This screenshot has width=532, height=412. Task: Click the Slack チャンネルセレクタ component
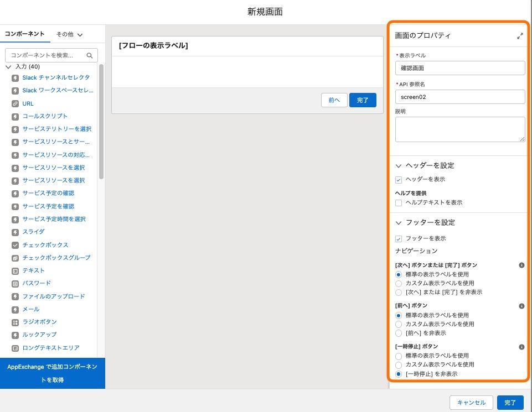point(56,77)
